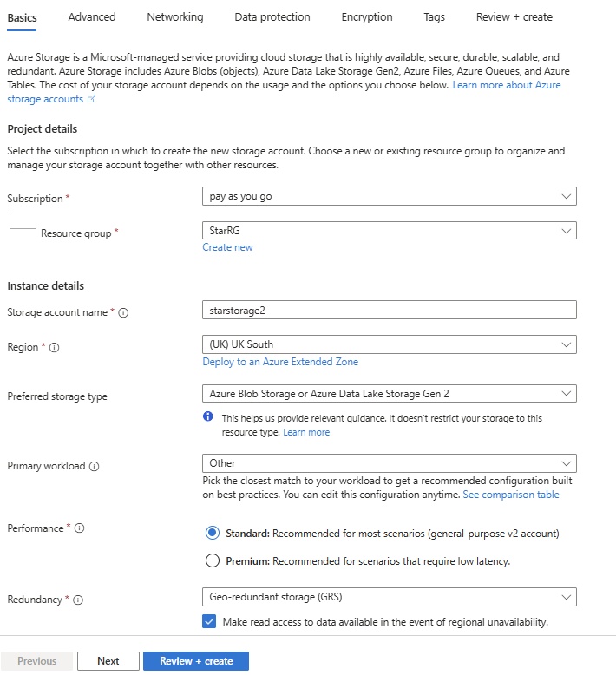Click info icon next to Primary workload
Screen dimensions: 616x675
(x=95, y=467)
